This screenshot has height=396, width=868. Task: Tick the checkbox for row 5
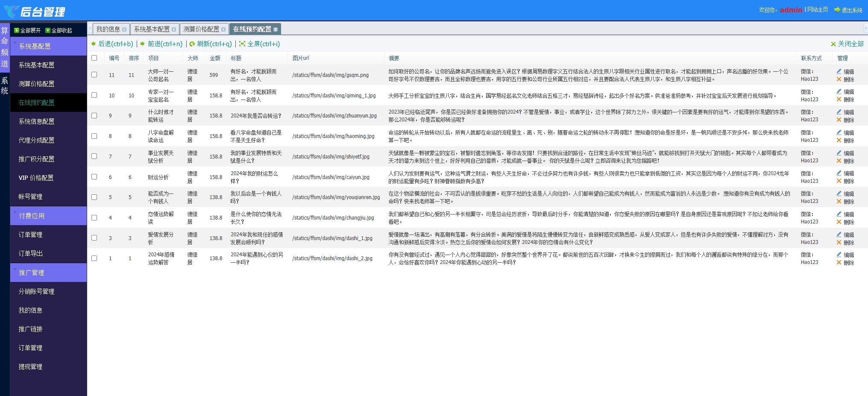click(x=94, y=197)
